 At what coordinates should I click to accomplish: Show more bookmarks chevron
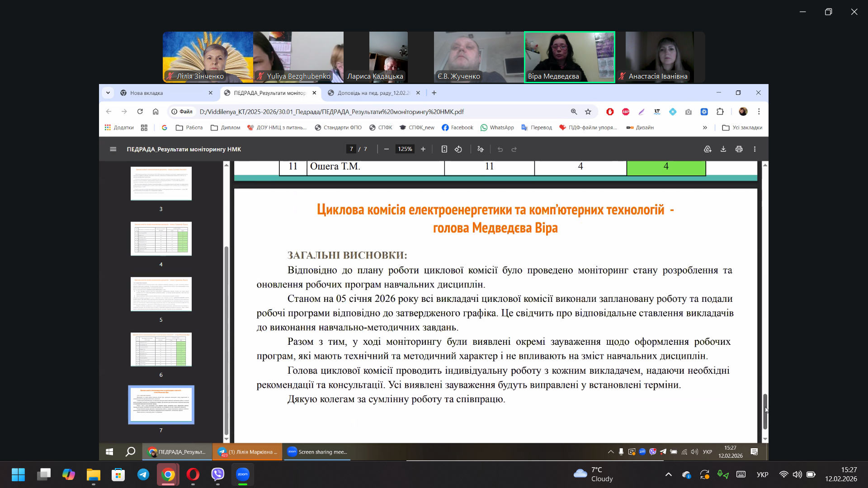[705, 127]
